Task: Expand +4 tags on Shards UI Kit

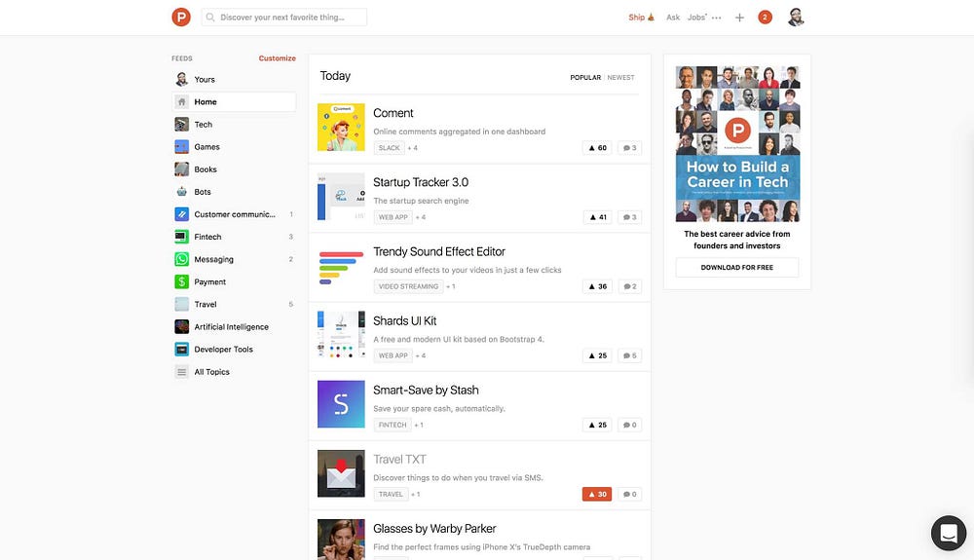Action: (421, 355)
